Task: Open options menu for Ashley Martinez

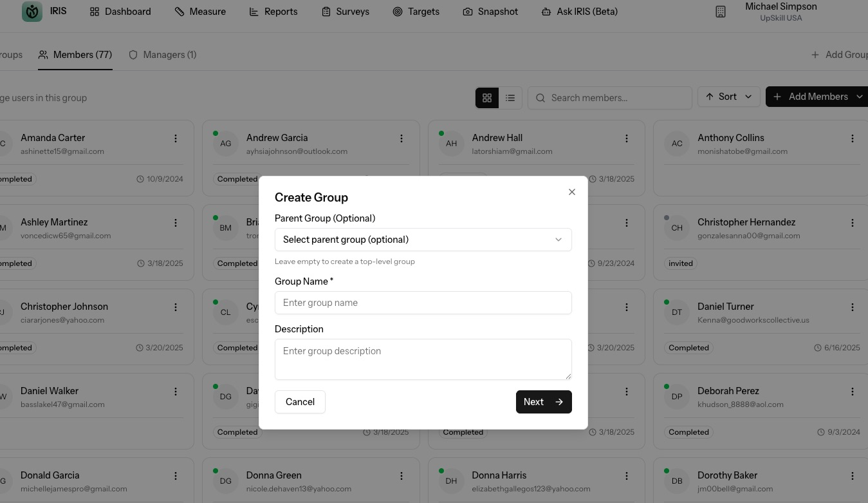Action: point(176,223)
